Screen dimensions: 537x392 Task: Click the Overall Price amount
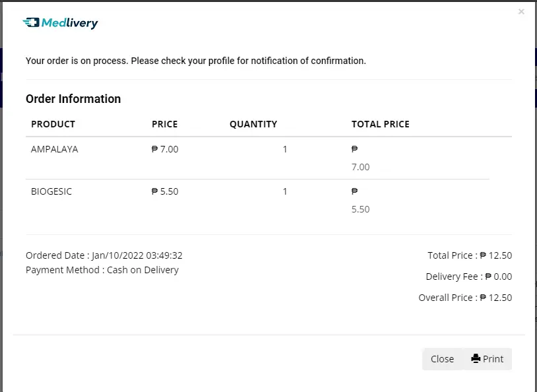pyautogui.click(x=496, y=298)
